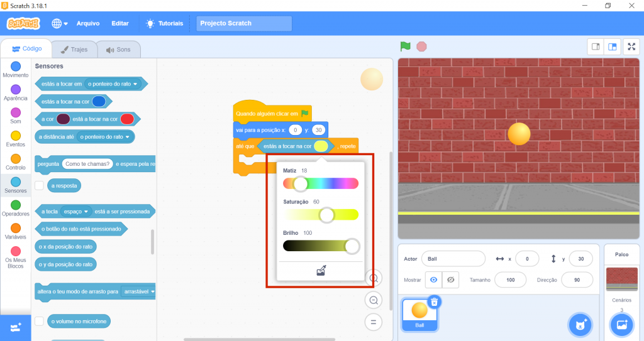Open 'o ponteiro do rato' dropdown in distance block
Image resolution: width=644 pixels, height=341 pixels.
[x=105, y=137]
